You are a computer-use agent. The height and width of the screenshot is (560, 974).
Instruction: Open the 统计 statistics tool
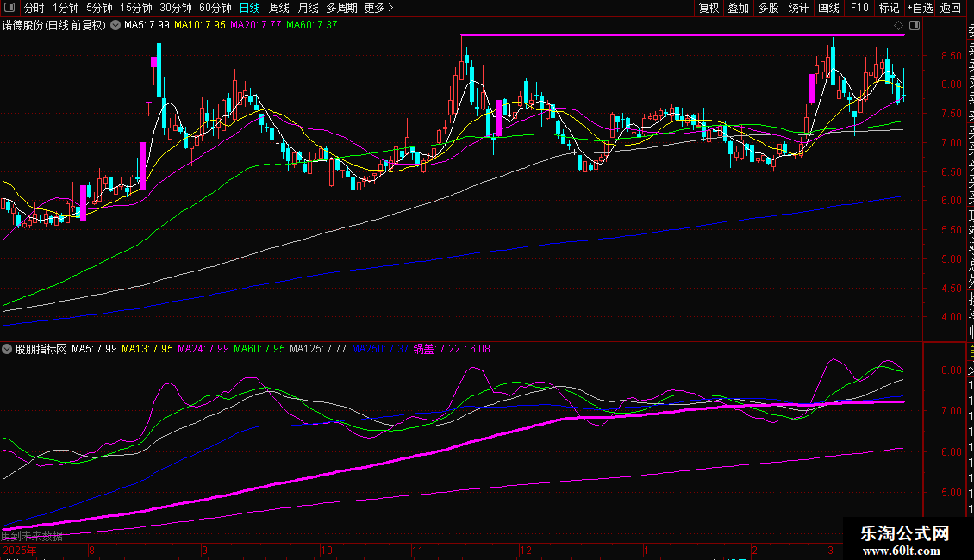(798, 9)
